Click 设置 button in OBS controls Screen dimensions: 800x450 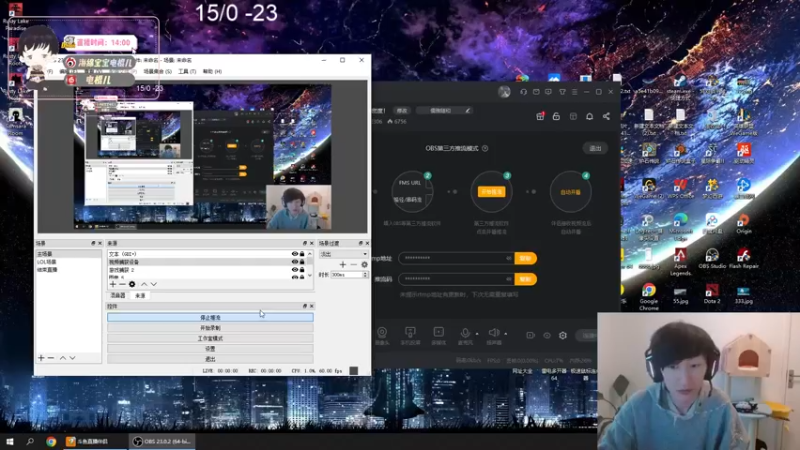coord(210,349)
